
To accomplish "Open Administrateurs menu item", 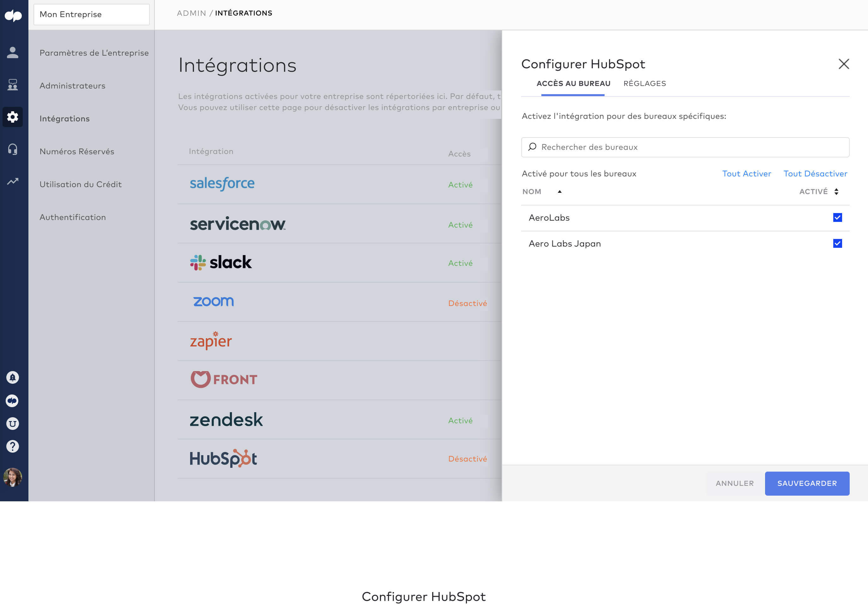I will 73,86.
